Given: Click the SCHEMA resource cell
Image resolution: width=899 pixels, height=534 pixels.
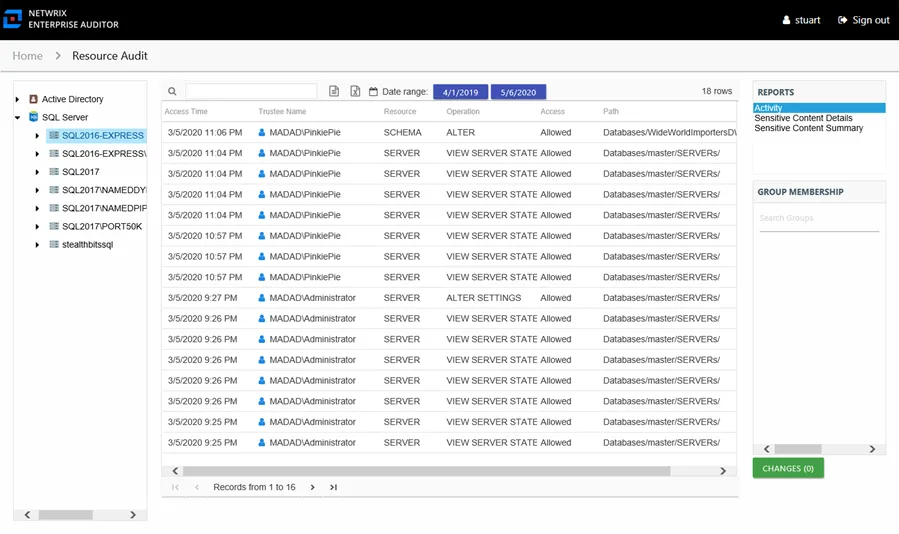Looking at the screenshot, I should (402, 132).
